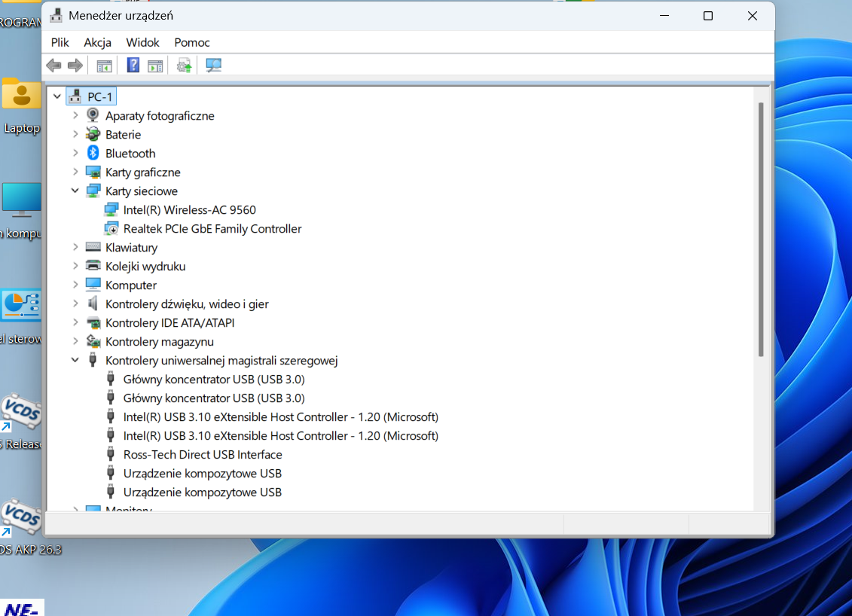Image resolution: width=852 pixels, height=616 pixels.
Task: Open the Laptop folder on the desktop
Action: point(22,105)
